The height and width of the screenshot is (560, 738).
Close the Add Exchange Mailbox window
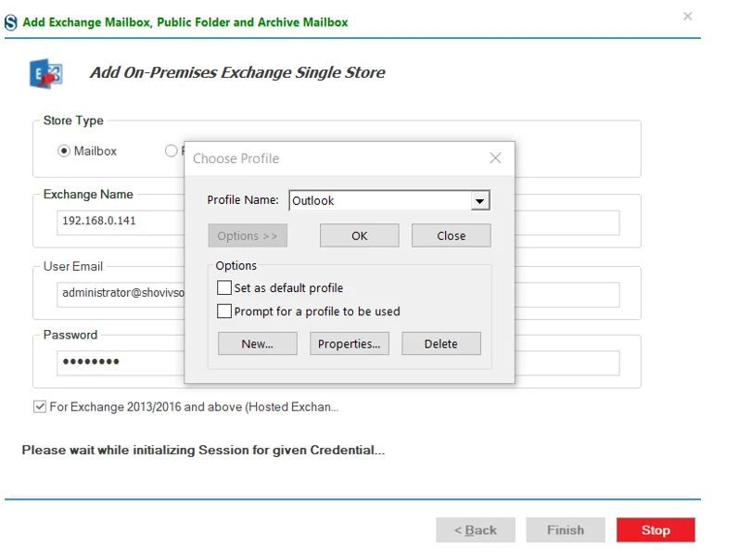pos(688,17)
